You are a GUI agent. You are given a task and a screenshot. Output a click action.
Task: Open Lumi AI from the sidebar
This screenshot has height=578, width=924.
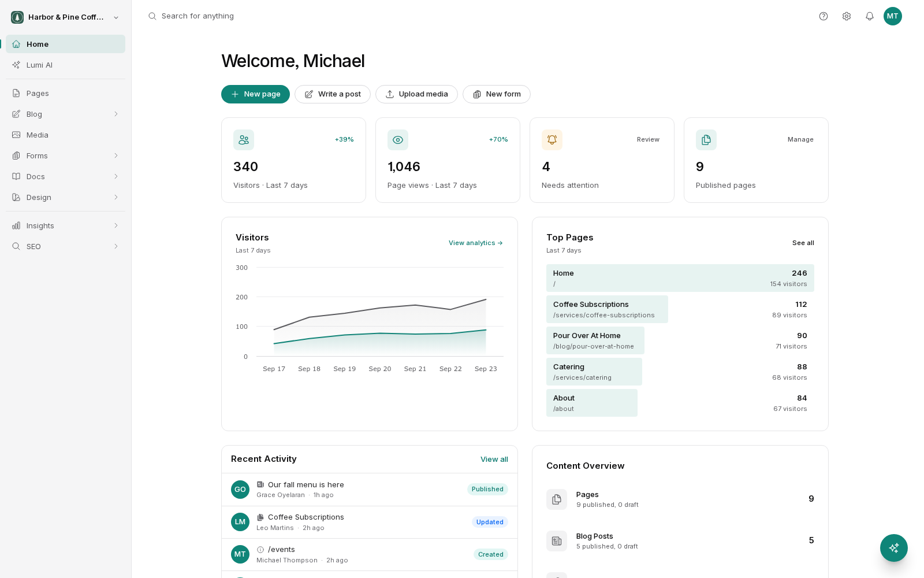click(x=65, y=65)
